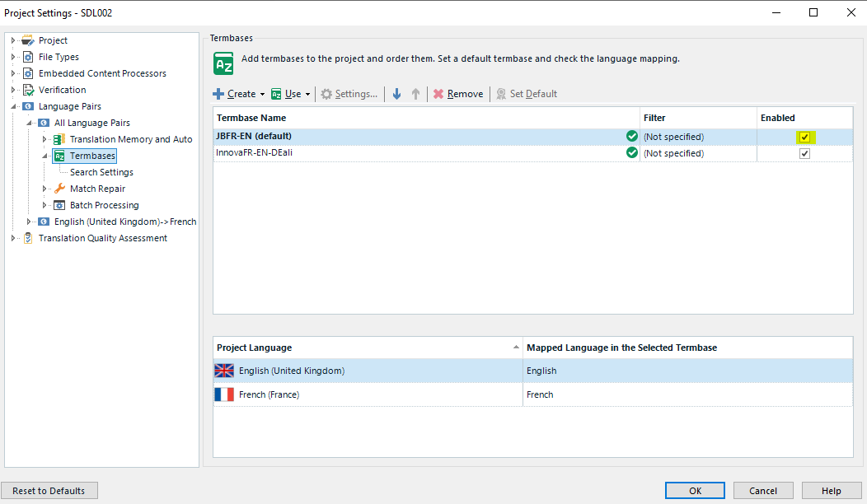
Task: Select File Types tree item
Action: point(59,57)
